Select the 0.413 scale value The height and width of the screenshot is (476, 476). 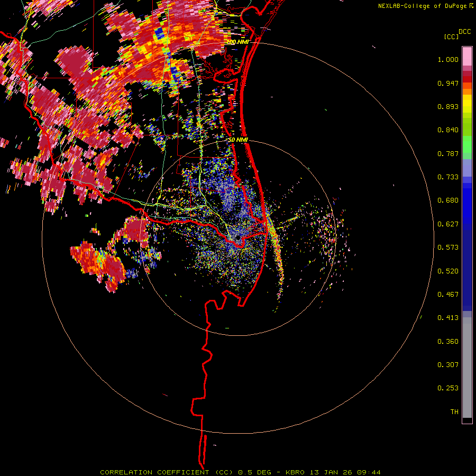(x=448, y=318)
